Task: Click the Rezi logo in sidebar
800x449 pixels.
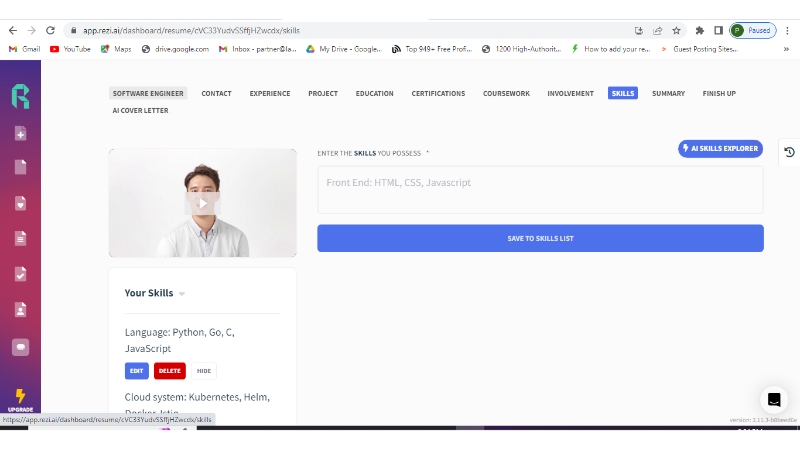Action: [x=20, y=95]
